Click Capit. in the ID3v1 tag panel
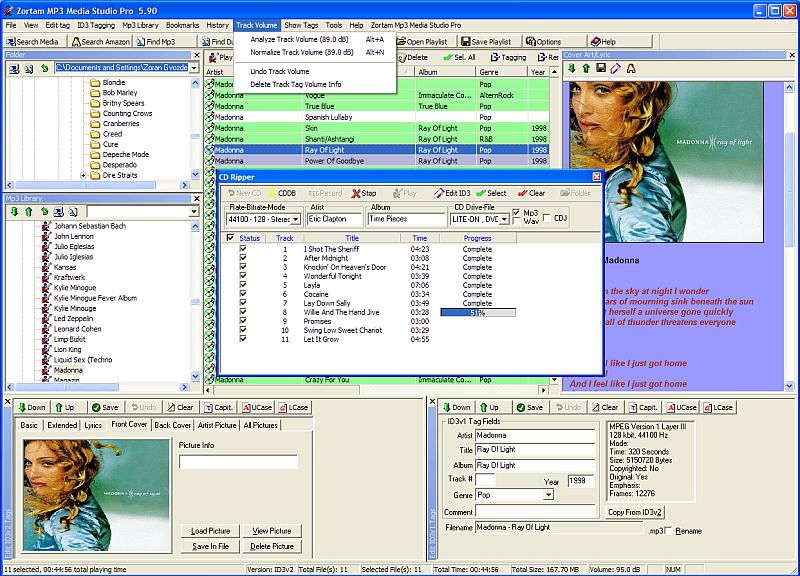 [x=644, y=407]
